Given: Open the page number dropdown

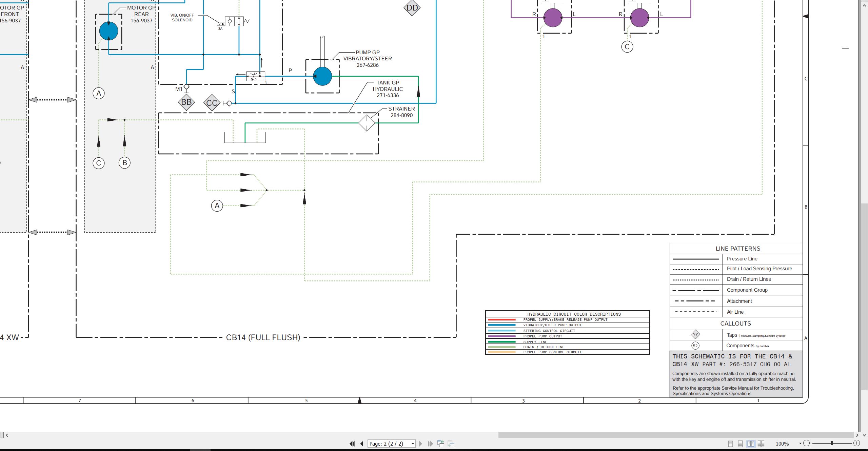Looking at the screenshot, I should 413,444.
